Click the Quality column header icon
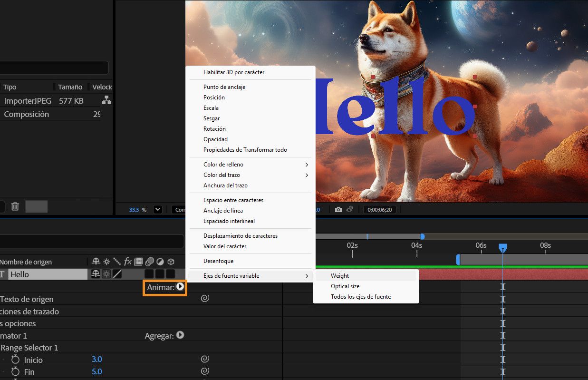The image size is (588, 380). click(x=117, y=262)
